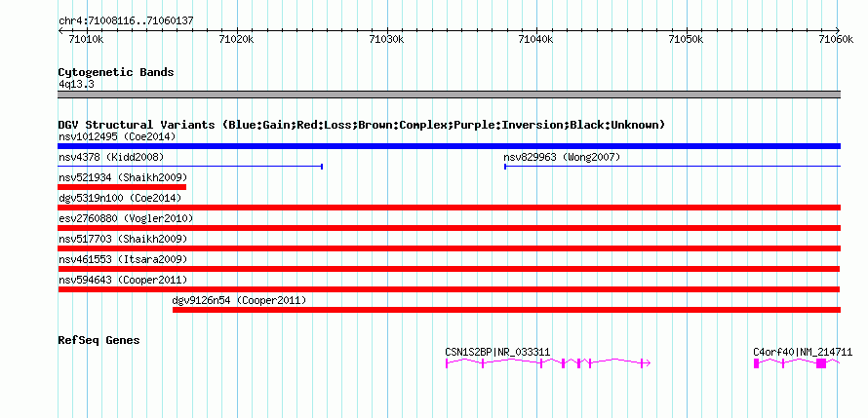Image resolution: width=868 pixels, height=418 pixels.
Task: Click the 71010k ruler label
Action: pyautogui.click(x=85, y=40)
